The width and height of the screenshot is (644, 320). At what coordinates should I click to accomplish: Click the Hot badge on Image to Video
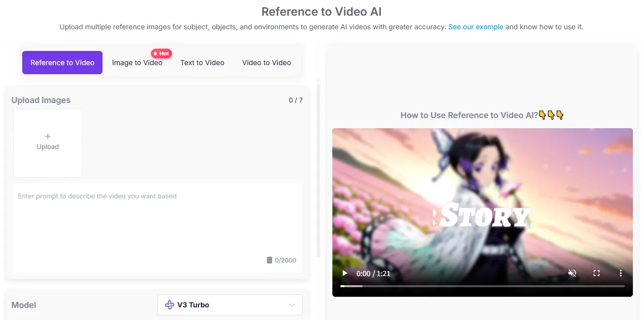click(162, 54)
